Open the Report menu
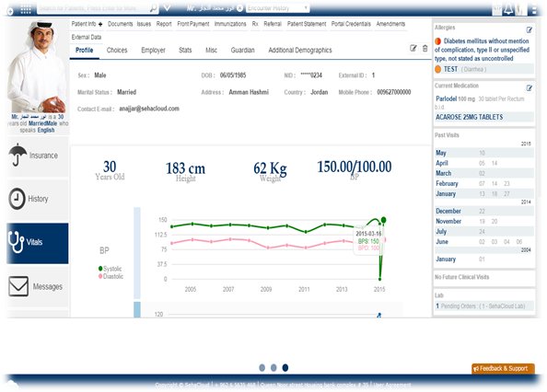The height and width of the screenshot is (392, 547). tap(164, 24)
